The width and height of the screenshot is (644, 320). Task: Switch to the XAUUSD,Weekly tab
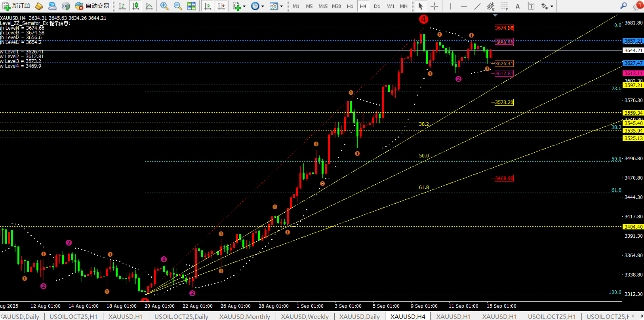tap(305, 316)
